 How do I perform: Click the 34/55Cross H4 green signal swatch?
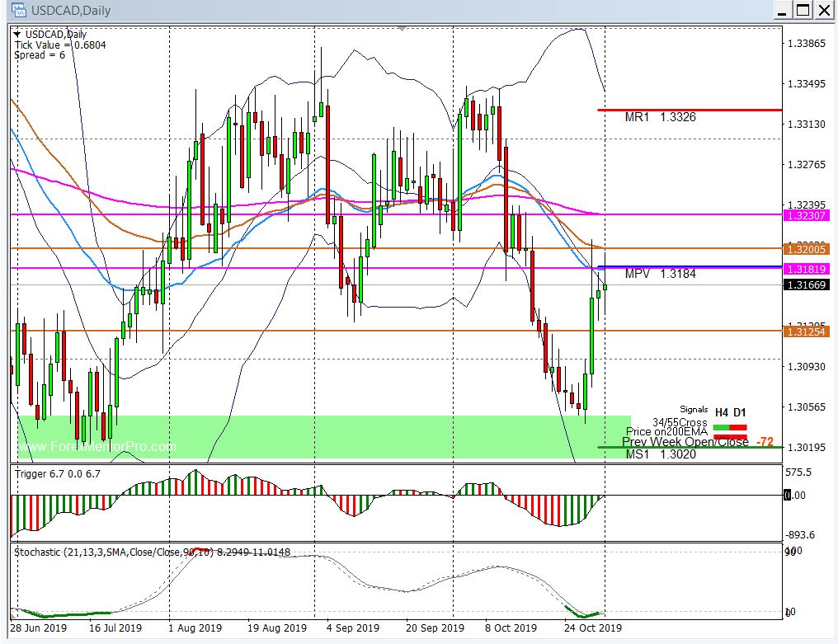720,426
